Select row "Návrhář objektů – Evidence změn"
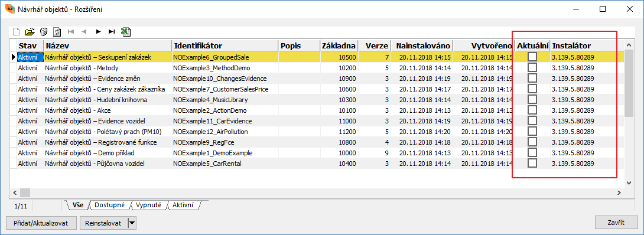 (x=317, y=79)
